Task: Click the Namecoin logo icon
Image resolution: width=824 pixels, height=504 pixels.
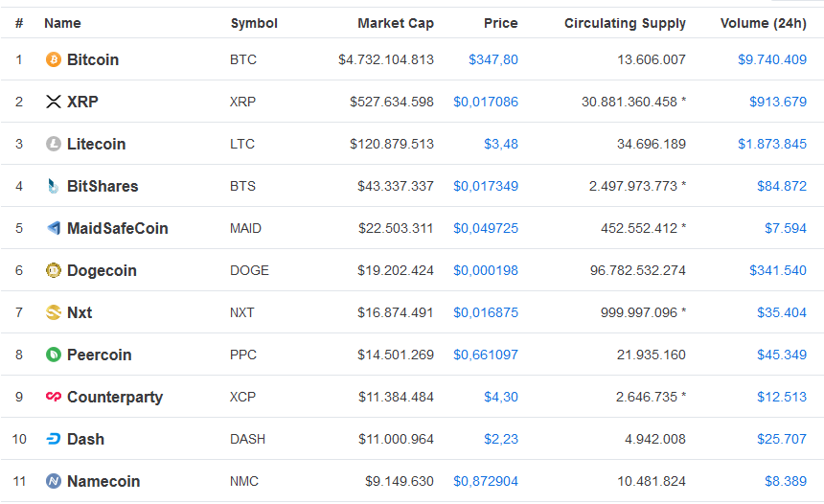Action: 53,481
